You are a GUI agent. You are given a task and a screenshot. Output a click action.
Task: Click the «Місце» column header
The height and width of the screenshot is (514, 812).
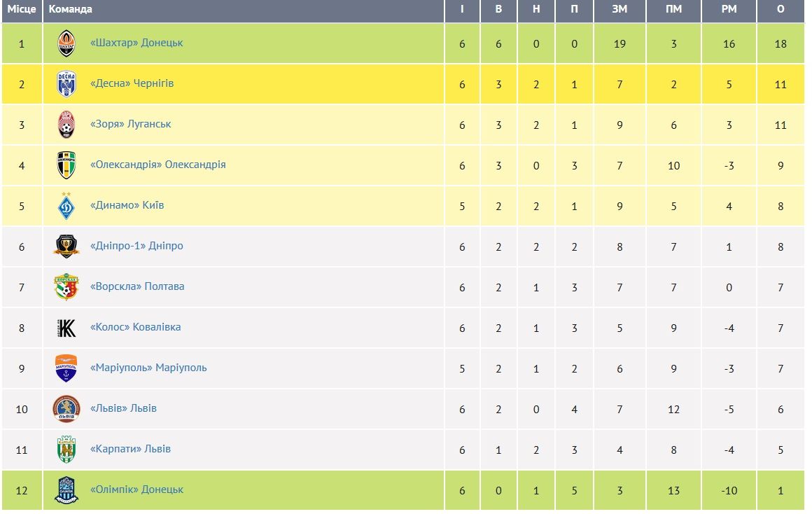tap(21, 10)
